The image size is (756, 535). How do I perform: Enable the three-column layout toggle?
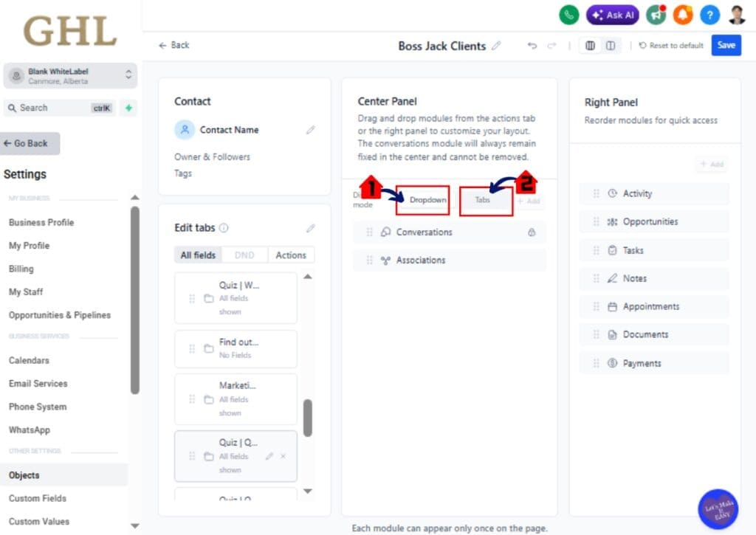tap(590, 45)
